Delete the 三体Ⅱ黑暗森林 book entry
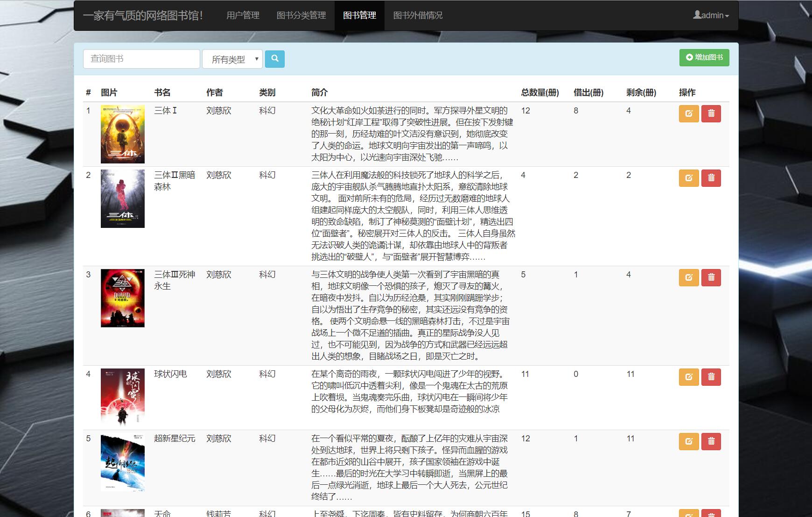812x517 pixels. 711,178
